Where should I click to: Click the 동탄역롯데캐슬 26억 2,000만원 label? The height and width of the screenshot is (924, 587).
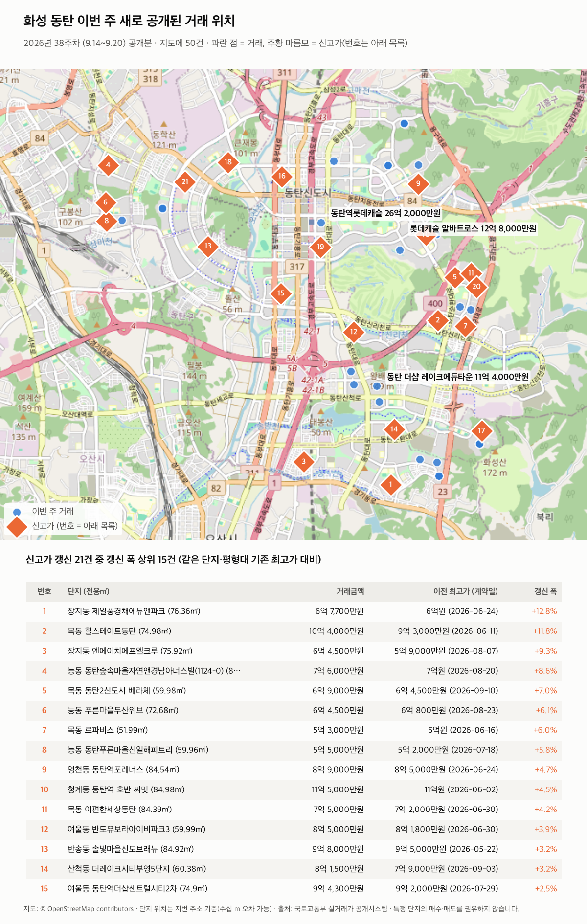click(x=386, y=213)
